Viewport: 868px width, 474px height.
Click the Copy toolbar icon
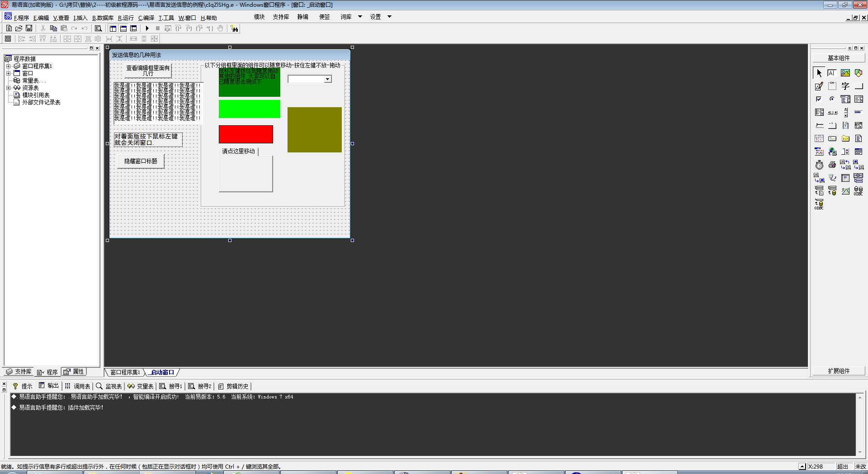53,28
